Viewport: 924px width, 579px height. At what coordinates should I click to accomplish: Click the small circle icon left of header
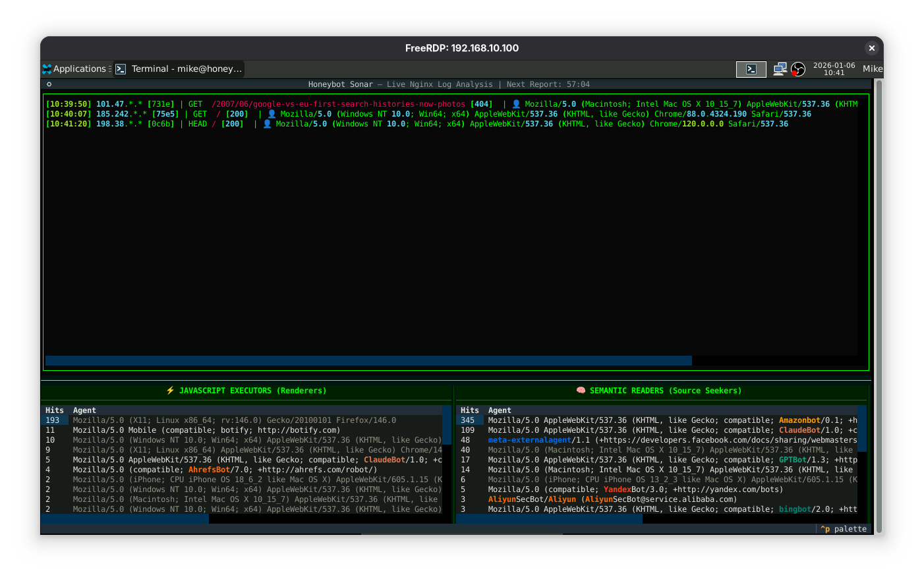pyautogui.click(x=49, y=84)
